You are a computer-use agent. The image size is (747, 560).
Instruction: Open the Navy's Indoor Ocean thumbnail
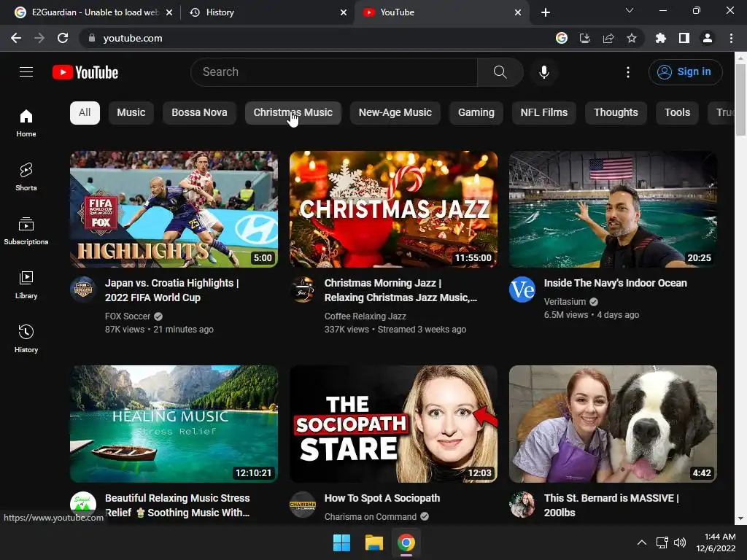(613, 209)
